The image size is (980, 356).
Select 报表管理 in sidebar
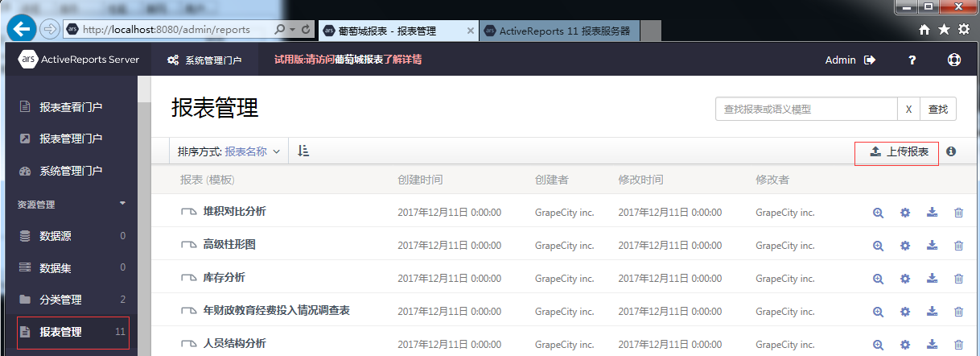(72, 332)
